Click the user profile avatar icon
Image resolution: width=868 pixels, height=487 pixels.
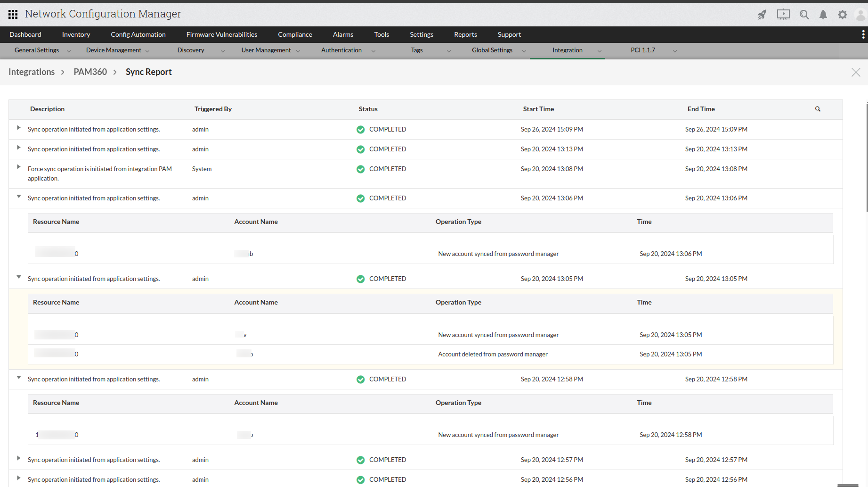(860, 15)
